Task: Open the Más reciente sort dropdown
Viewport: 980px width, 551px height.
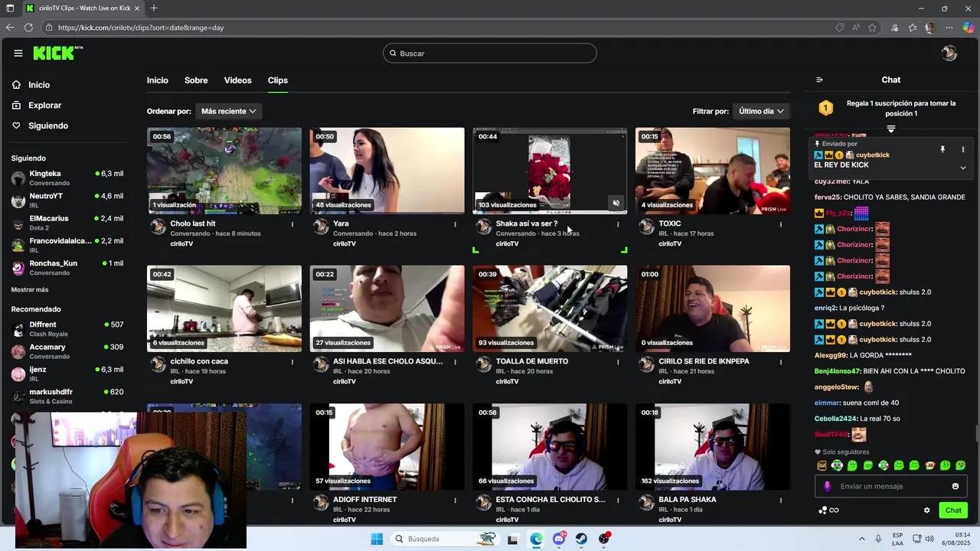Action: [229, 111]
